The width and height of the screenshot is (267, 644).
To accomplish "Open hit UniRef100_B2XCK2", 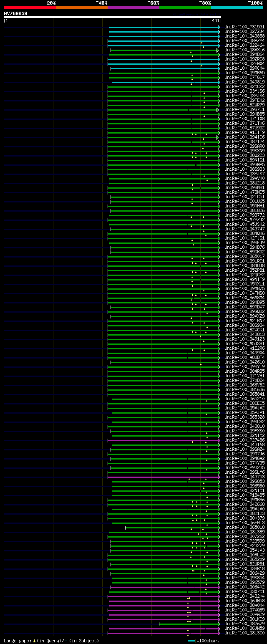I will pos(244,86).
